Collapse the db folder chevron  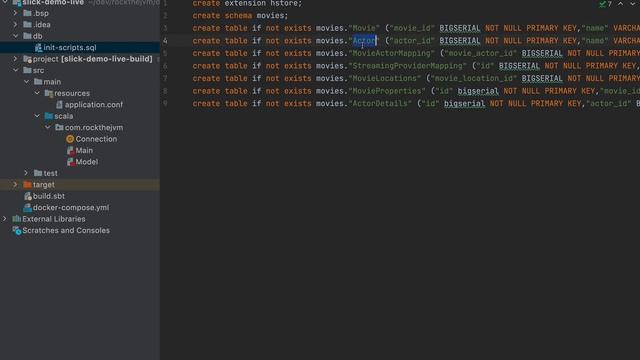tap(16, 36)
